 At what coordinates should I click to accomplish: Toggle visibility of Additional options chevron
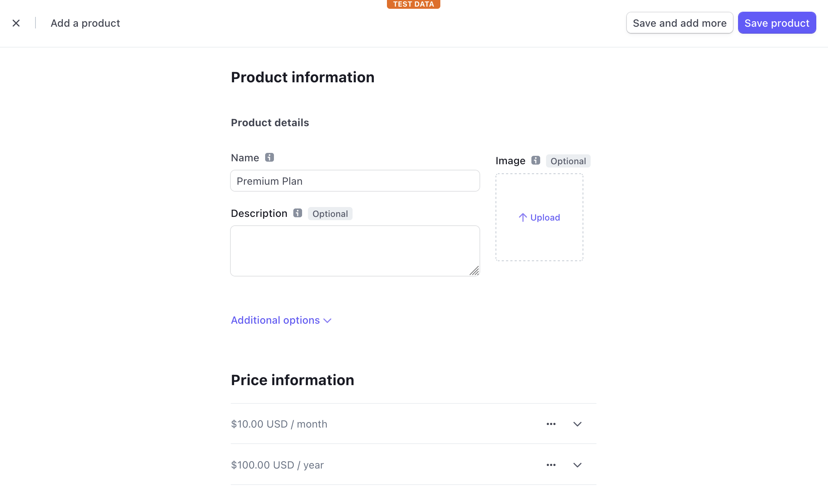click(x=327, y=319)
